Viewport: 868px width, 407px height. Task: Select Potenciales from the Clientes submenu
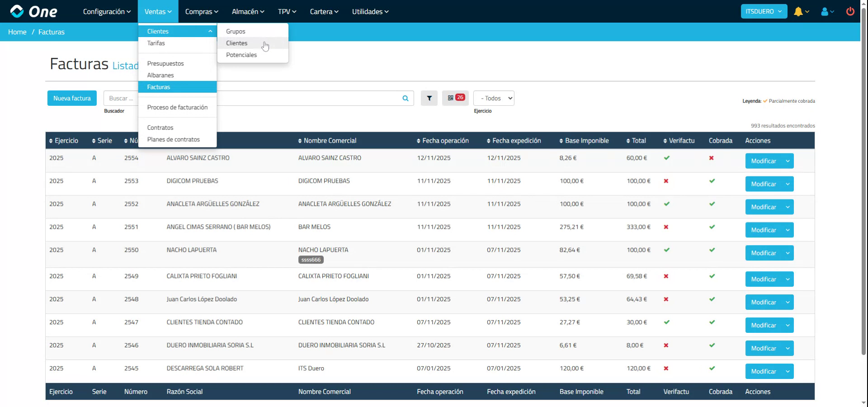241,55
